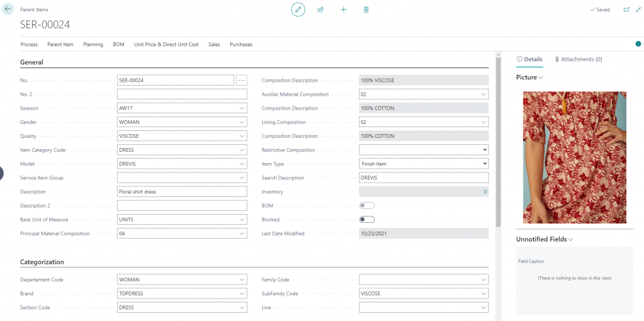The width and height of the screenshot is (644, 321).
Task: Open the Brand dropdown
Action: pyautogui.click(x=241, y=293)
